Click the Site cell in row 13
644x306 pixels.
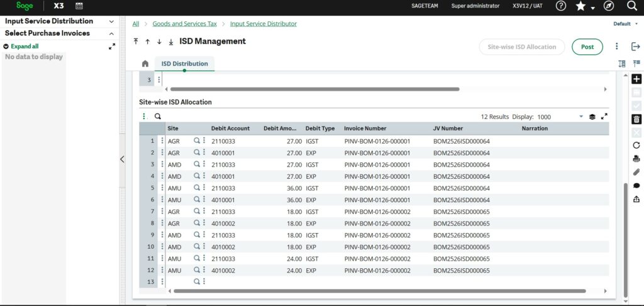point(179,281)
